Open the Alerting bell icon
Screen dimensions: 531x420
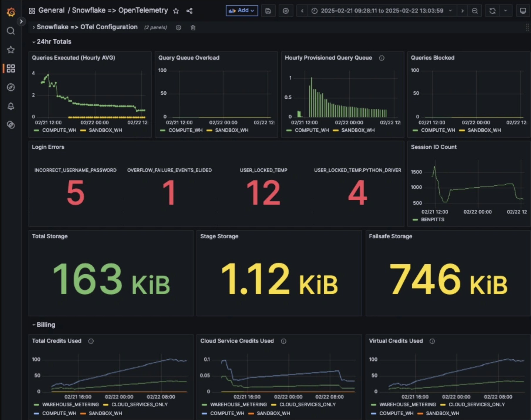click(11, 106)
